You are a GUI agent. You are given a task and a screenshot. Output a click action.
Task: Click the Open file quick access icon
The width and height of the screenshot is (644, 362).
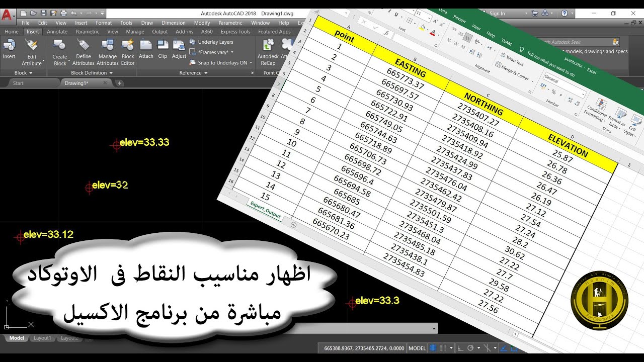(33, 13)
